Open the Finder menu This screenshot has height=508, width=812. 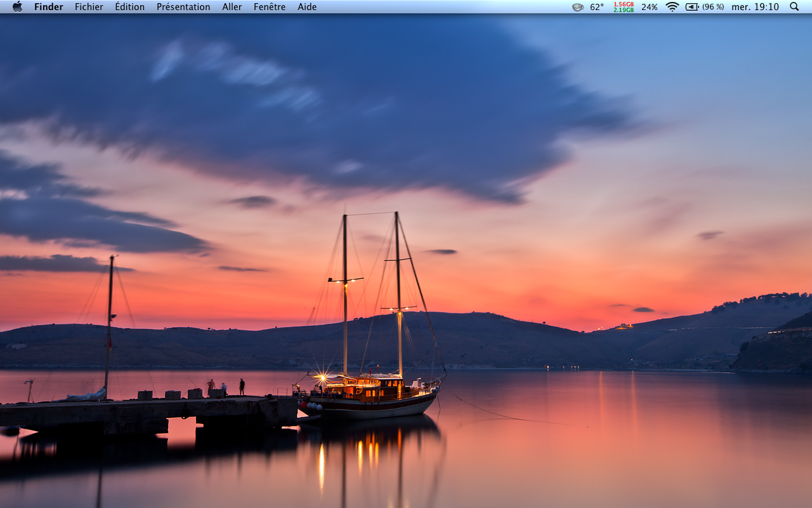pos(49,7)
